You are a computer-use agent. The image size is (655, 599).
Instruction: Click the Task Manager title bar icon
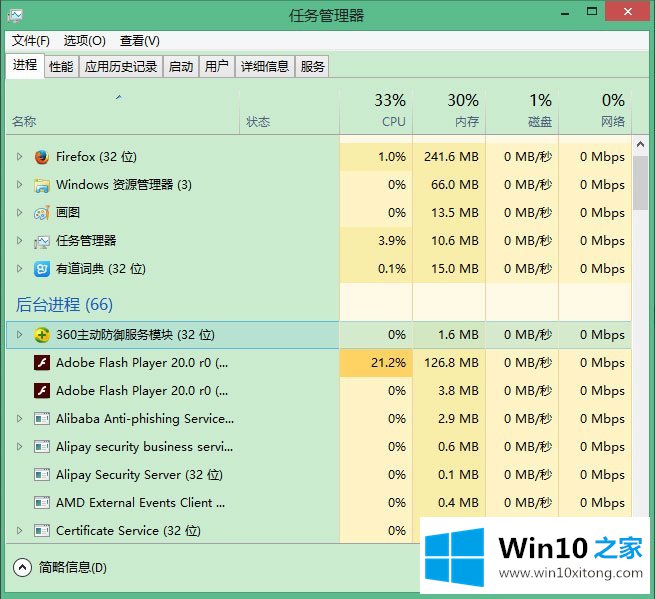coord(15,16)
